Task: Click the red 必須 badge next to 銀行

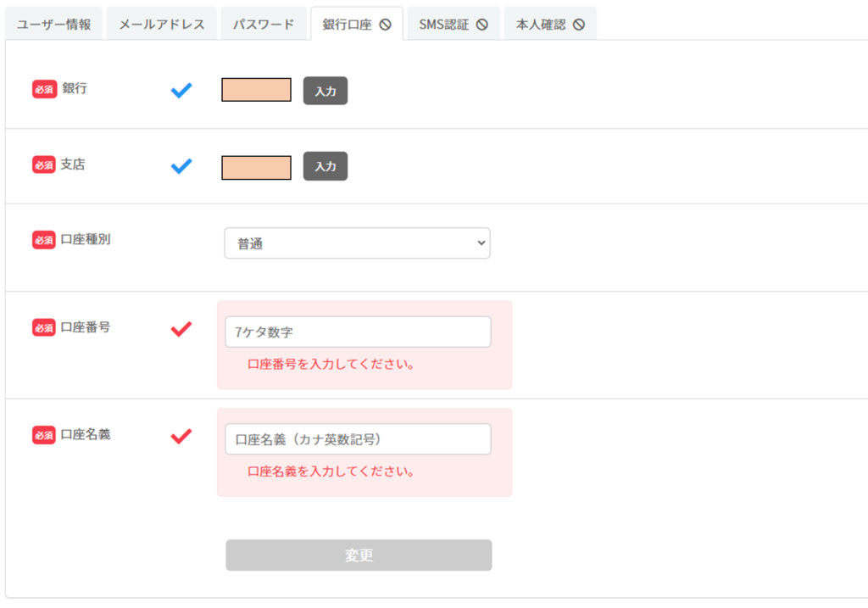Action: coord(44,89)
